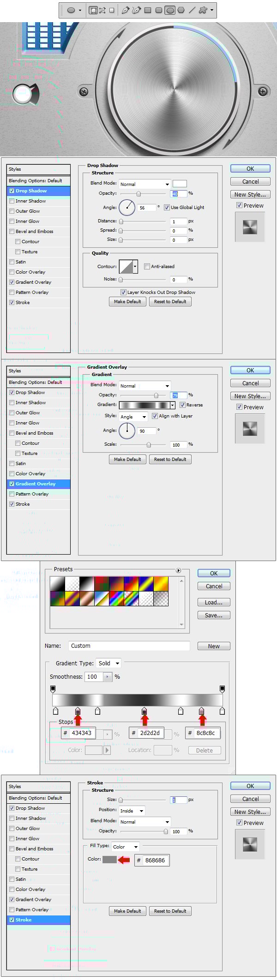Open the stroke Position dropdown set to Inside

coord(132,811)
